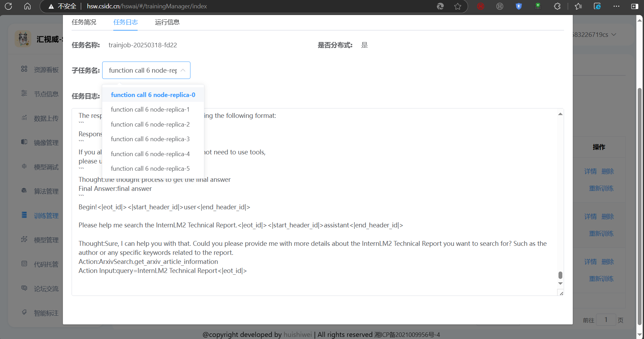This screenshot has height=339, width=644.
Task: Click the huishiwei link in footer
Action: pyautogui.click(x=298, y=334)
